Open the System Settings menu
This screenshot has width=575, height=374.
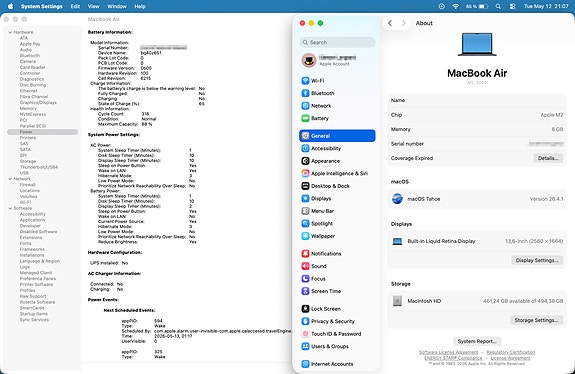[42, 6]
